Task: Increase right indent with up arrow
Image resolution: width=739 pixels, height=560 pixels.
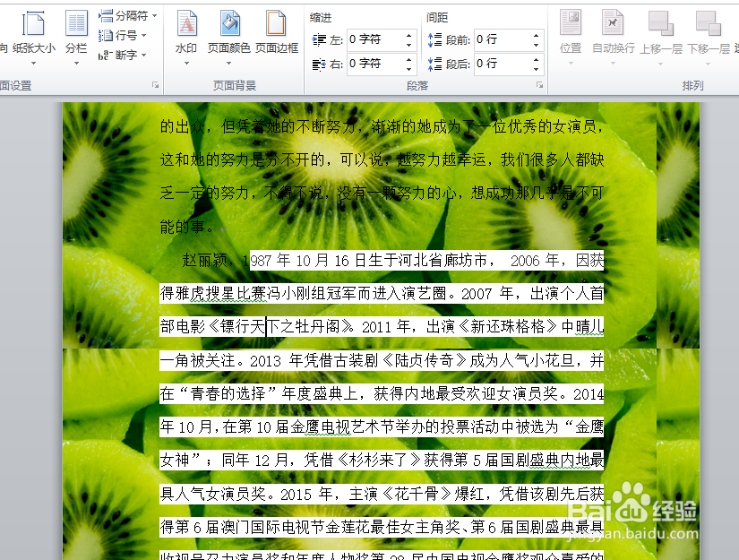Action: 408,59
